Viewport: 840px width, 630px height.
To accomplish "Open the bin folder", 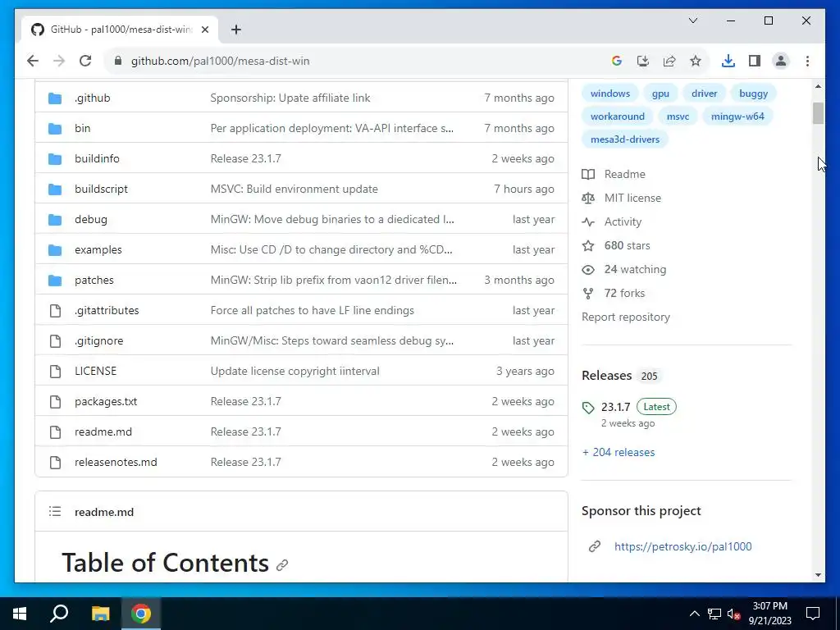I will tap(83, 129).
